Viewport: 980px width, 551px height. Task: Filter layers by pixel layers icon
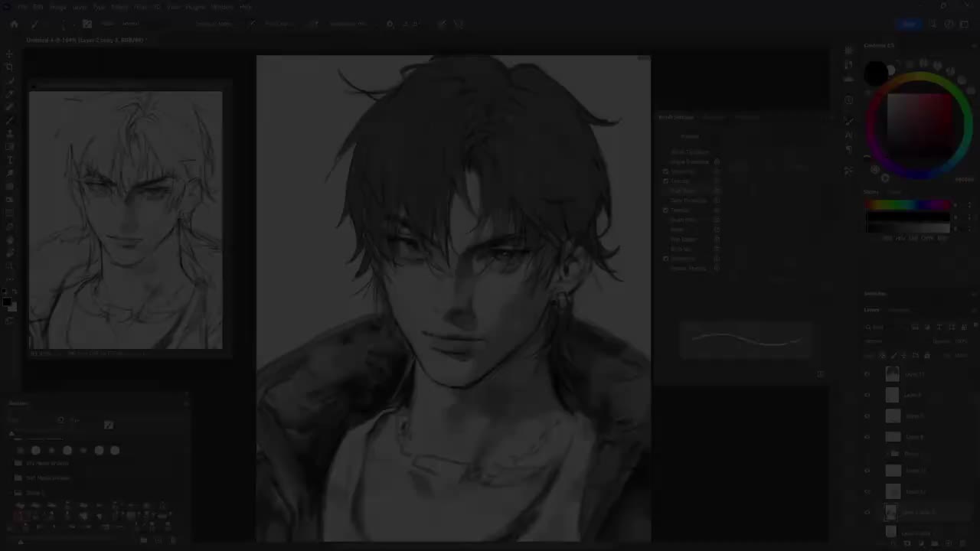915,327
